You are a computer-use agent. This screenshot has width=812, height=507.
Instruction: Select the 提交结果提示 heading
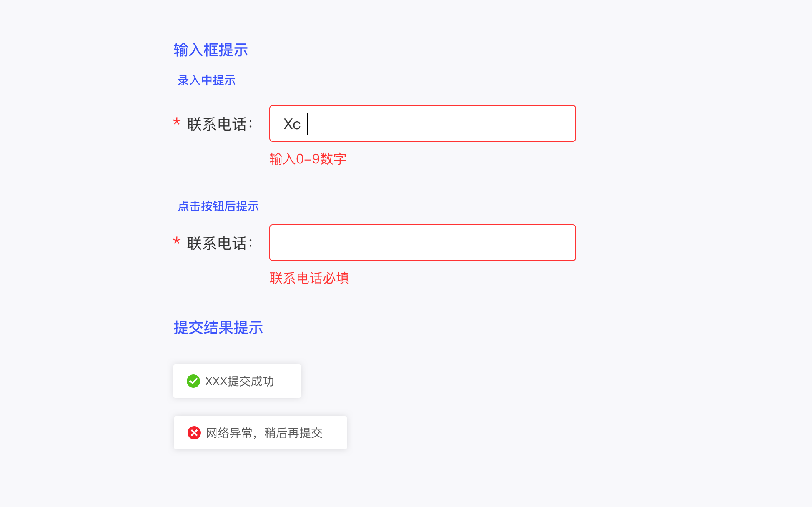click(x=218, y=328)
